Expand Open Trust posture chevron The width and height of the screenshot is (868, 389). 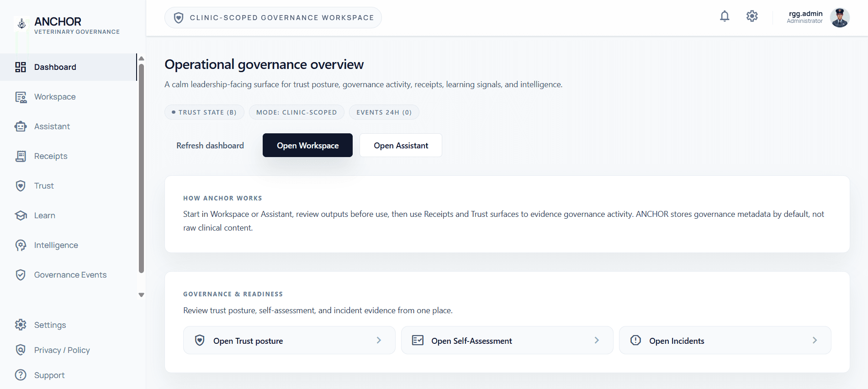(x=379, y=340)
